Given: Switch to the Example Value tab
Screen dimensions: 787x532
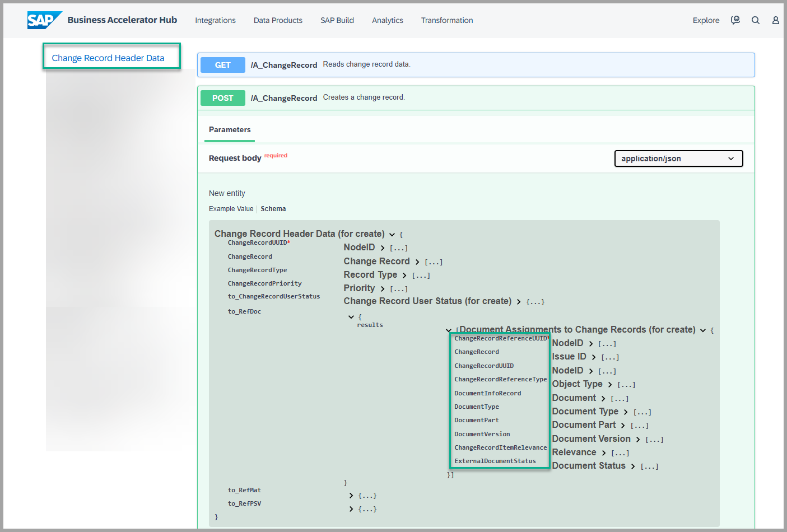Looking at the screenshot, I should click(231, 209).
